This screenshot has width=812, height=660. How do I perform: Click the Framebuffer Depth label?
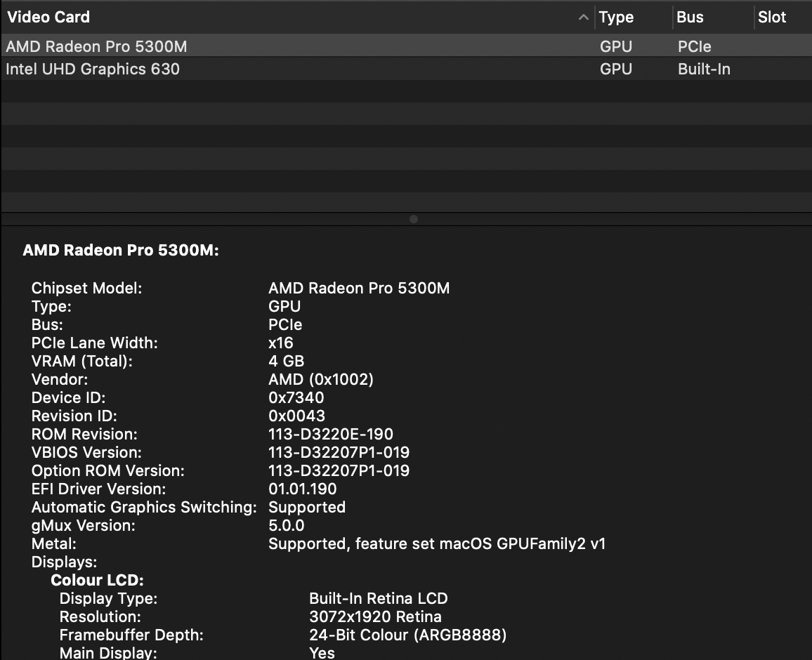click(131, 635)
